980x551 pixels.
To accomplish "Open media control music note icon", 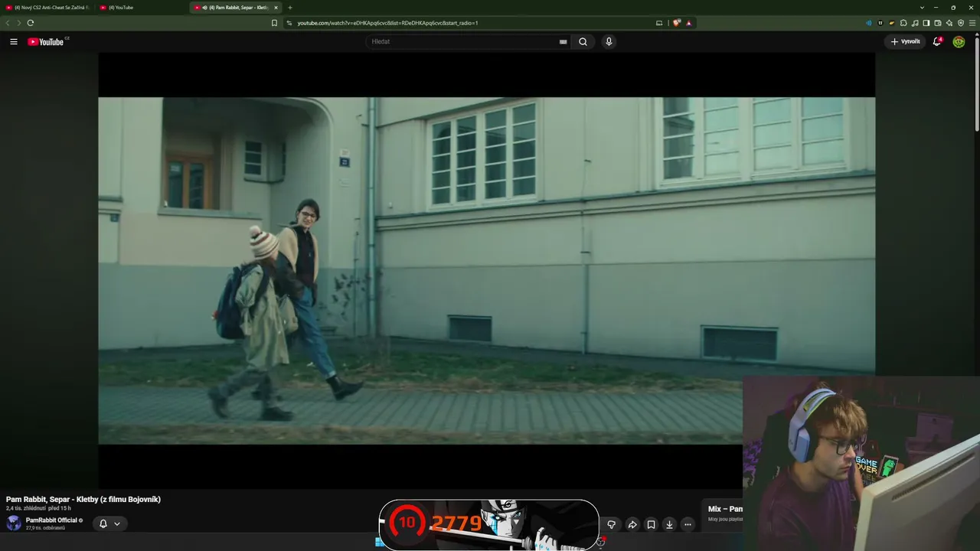I will 915,23.
